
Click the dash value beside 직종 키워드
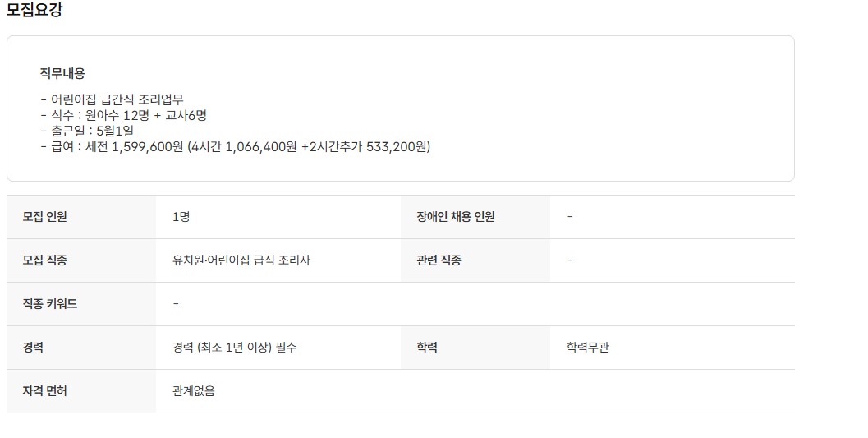point(176,304)
